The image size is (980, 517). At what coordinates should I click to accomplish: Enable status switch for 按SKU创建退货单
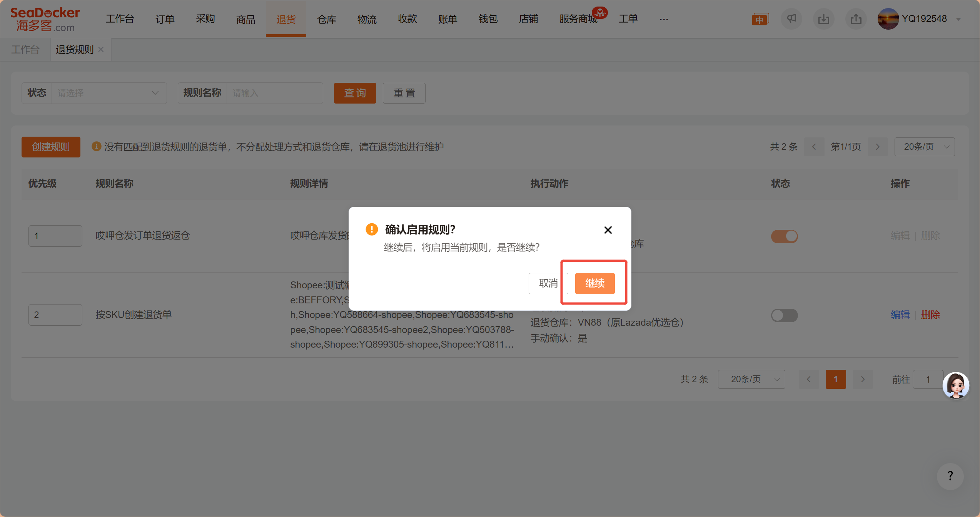point(784,315)
